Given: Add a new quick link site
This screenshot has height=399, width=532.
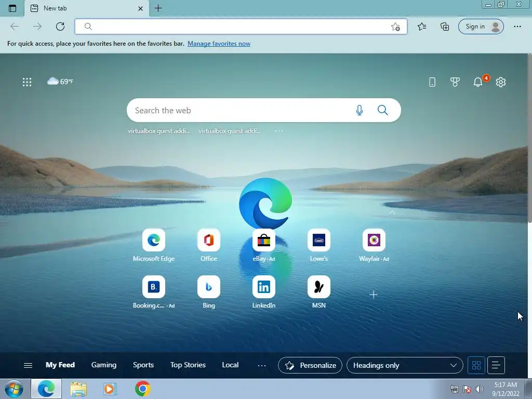Looking at the screenshot, I should click(x=373, y=295).
